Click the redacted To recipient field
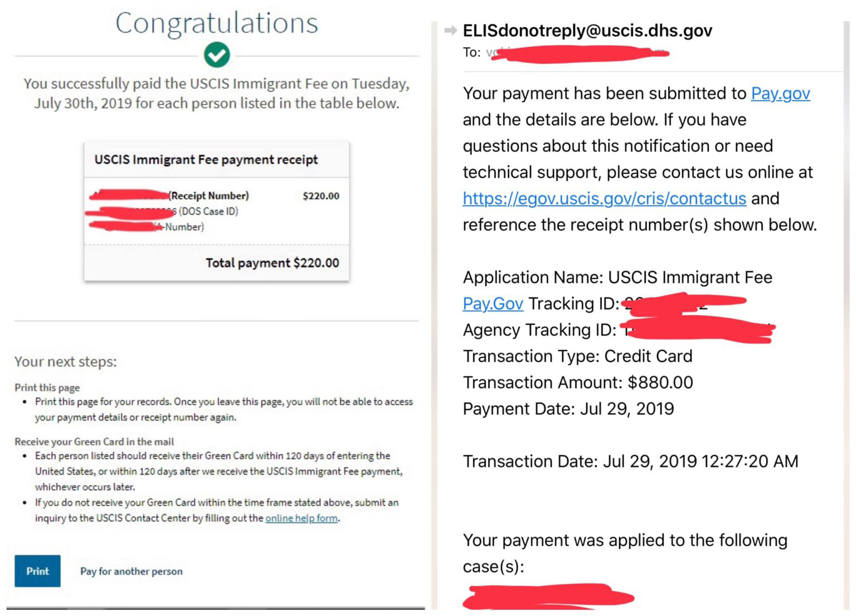This screenshot has width=856, height=616. click(580, 54)
